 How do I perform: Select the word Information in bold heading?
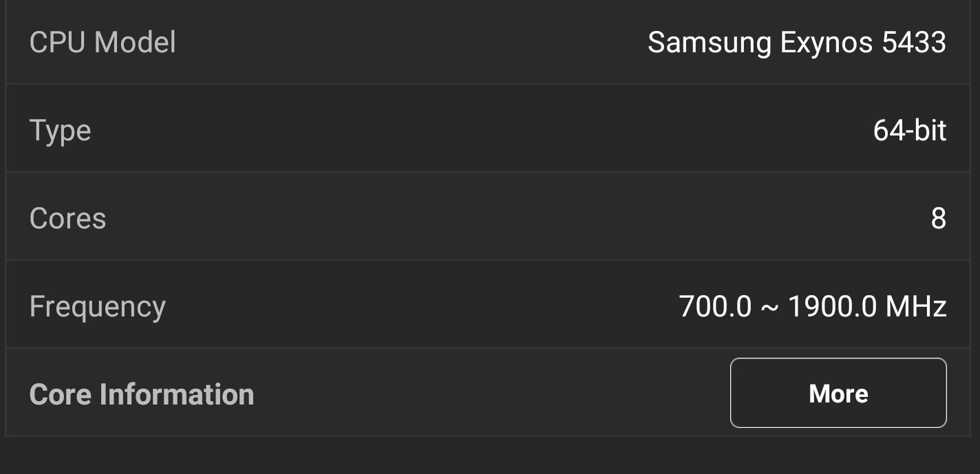click(x=177, y=395)
